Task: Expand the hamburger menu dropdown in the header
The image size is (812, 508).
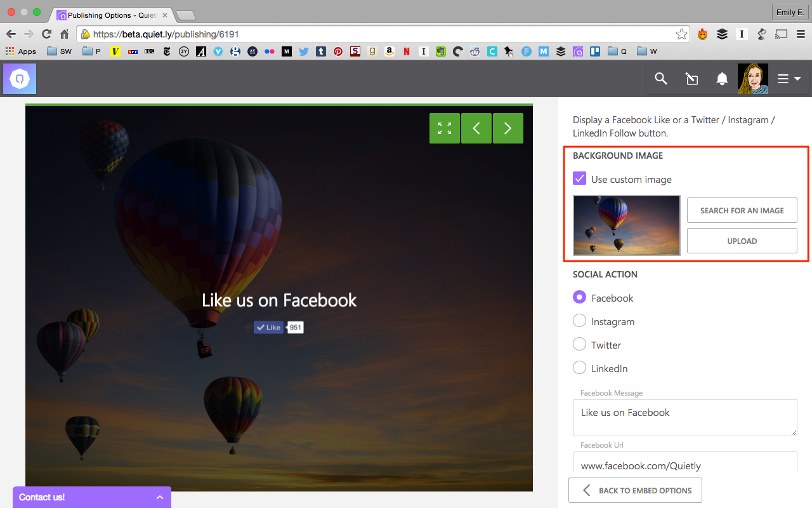Action: pyautogui.click(x=789, y=79)
